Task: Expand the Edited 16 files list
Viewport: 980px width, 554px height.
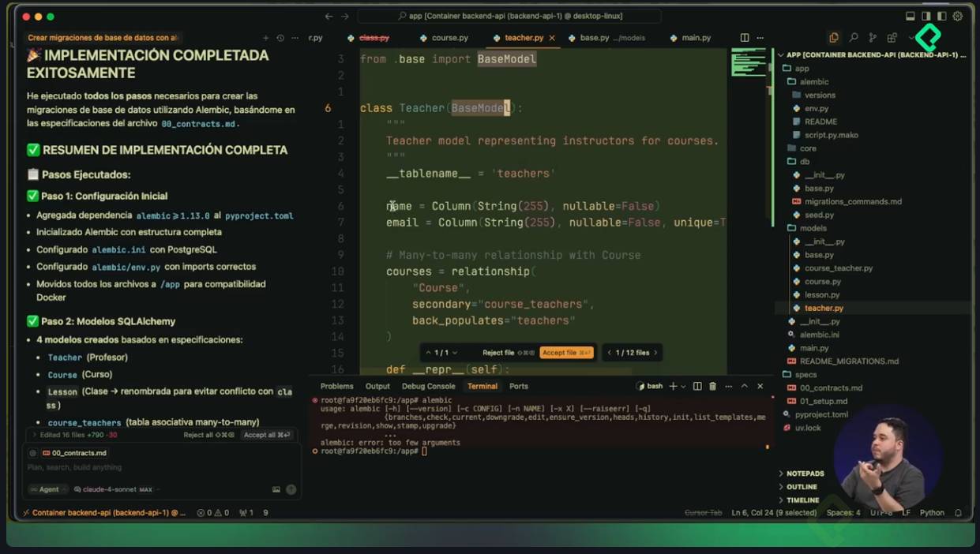Action: point(73,435)
